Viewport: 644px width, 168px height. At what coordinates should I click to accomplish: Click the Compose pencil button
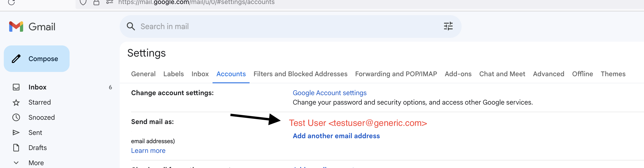point(37,59)
